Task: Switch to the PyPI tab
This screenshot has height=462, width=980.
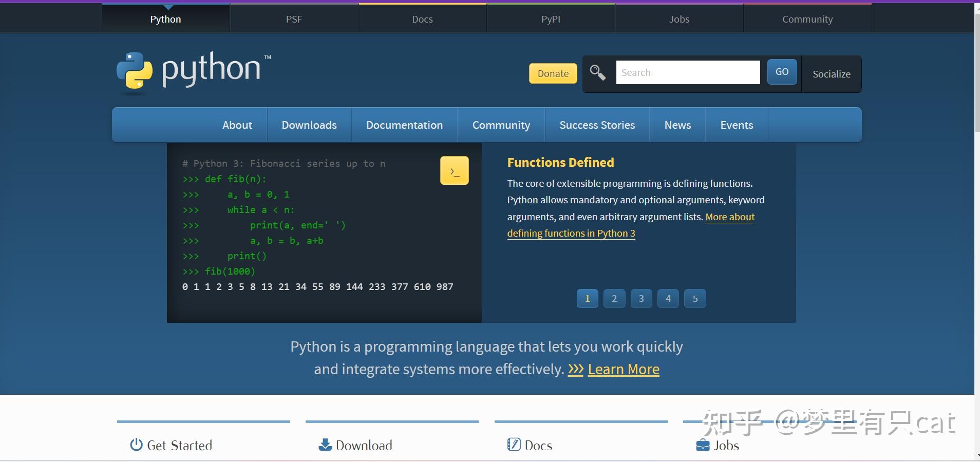Action: pyautogui.click(x=550, y=19)
